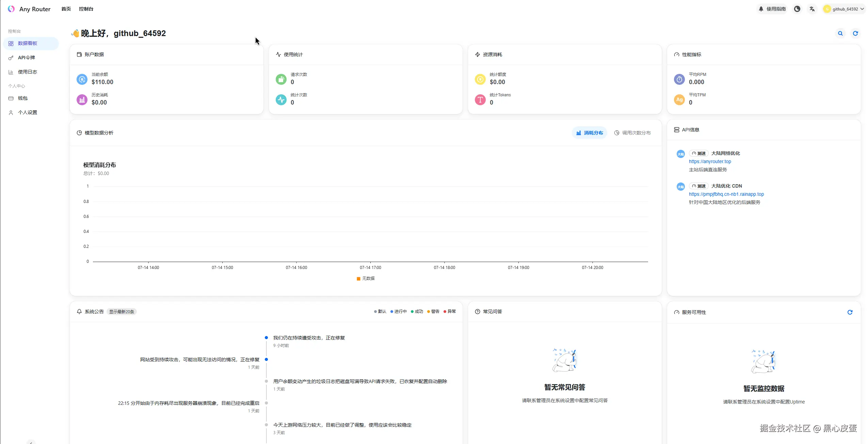Screen dimensions: 868x444
Task: Open 钱包 in the sidebar
Action: point(31,98)
